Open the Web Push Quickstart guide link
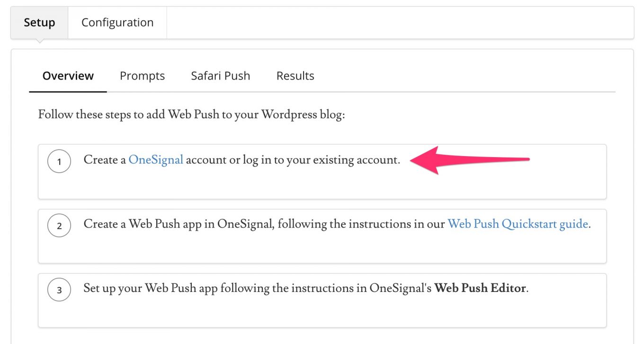This screenshot has width=644, height=344. [x=518, y=224]
